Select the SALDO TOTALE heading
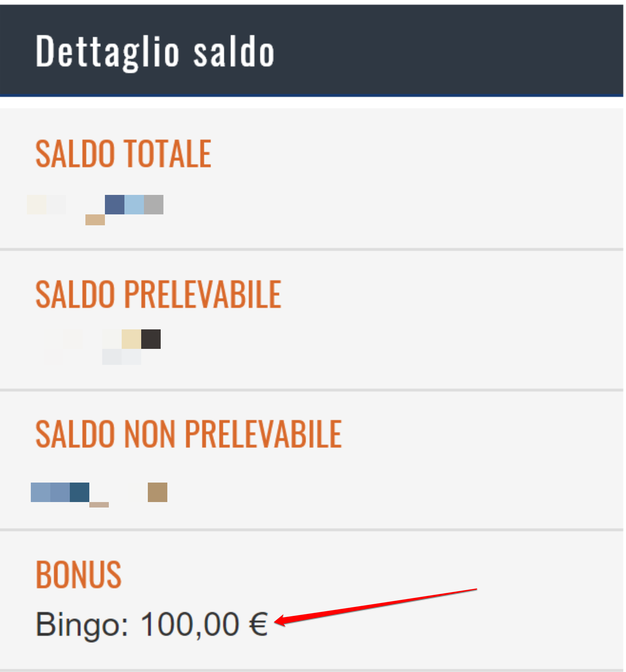The image size is (626, 672). coord(123,154)
